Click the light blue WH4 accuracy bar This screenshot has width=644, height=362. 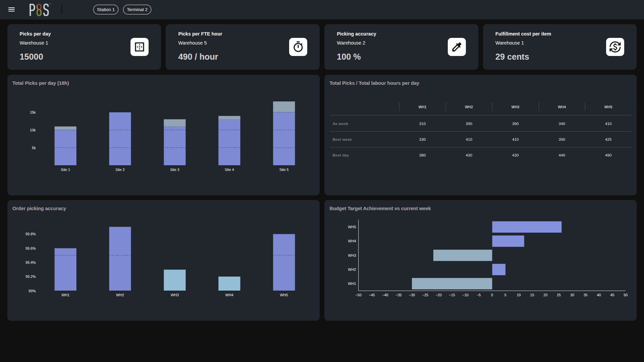[x=229, y=284]
